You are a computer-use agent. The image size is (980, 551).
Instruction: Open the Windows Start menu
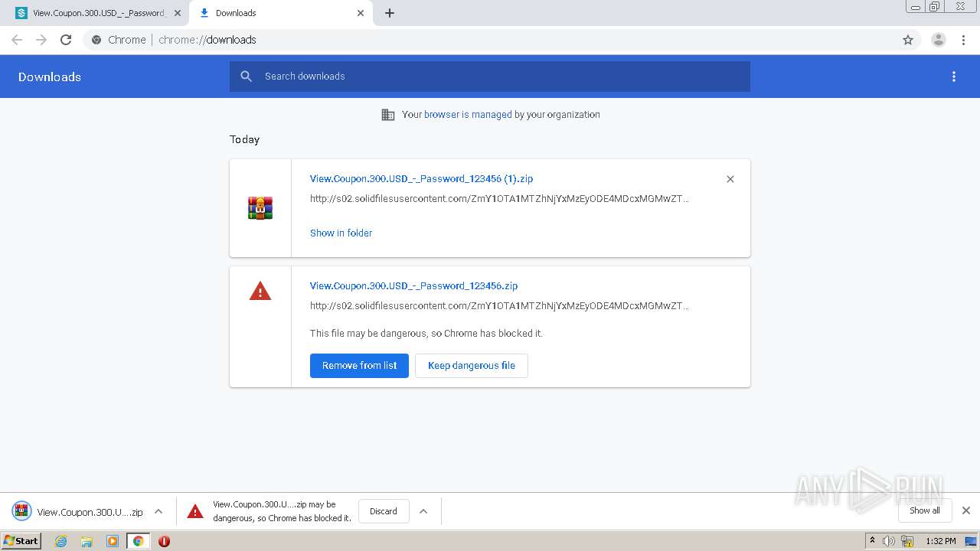pos(21,541)
